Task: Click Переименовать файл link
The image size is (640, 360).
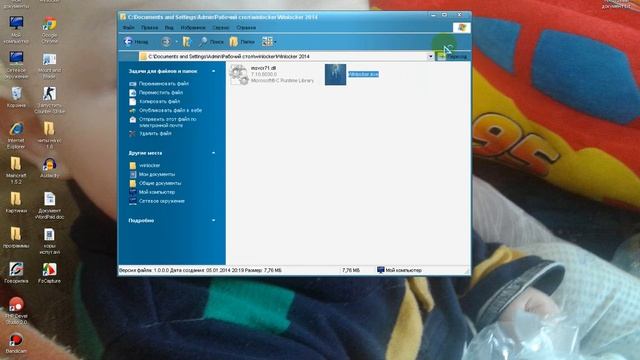Action: 163,84
